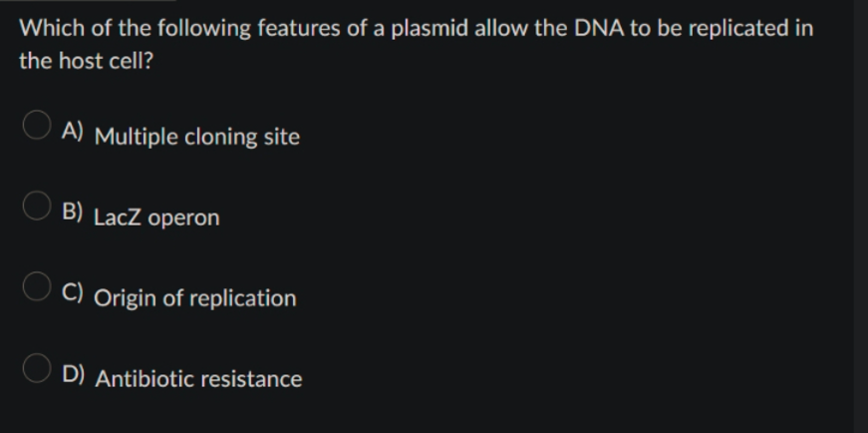Click the word 'Which' starting the question
The image size is (868, 433).
pos(52,28)
